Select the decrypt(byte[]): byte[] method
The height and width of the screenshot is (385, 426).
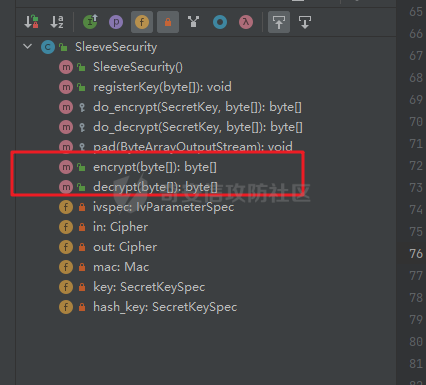155,187
